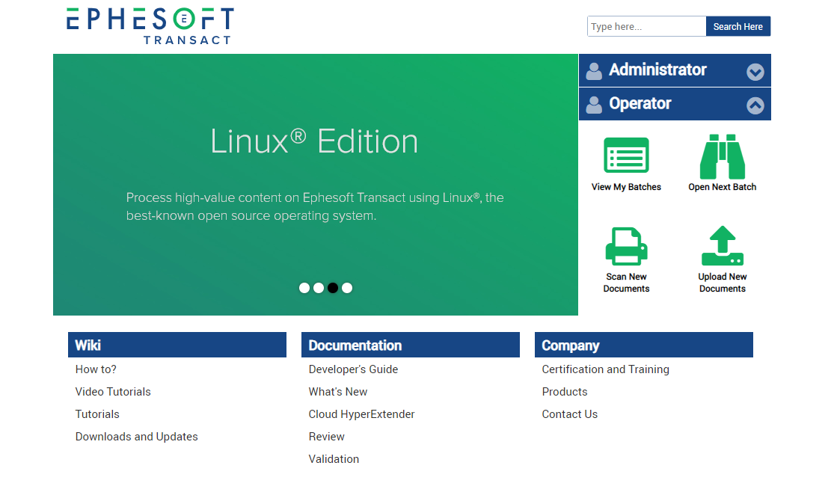Select the Scan New Documents printer icon
Image resolution: width=834 pixels, height=504 pixels.
tap(626, 245)
